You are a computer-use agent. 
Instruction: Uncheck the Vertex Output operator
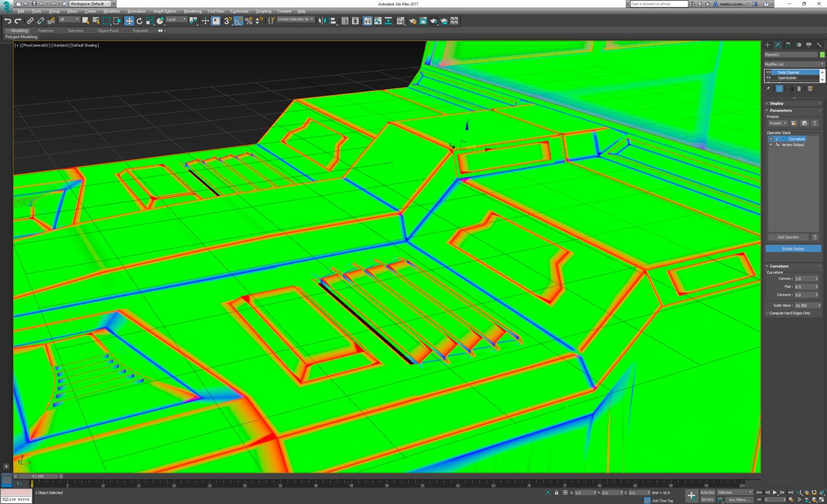[770, 145]
